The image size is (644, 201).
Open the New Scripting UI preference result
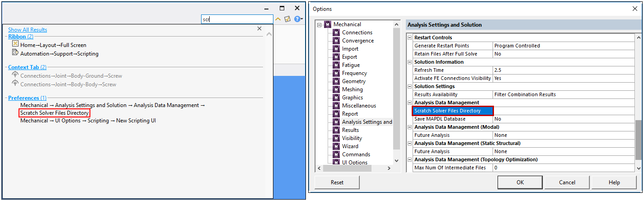[x=88, y=121]
